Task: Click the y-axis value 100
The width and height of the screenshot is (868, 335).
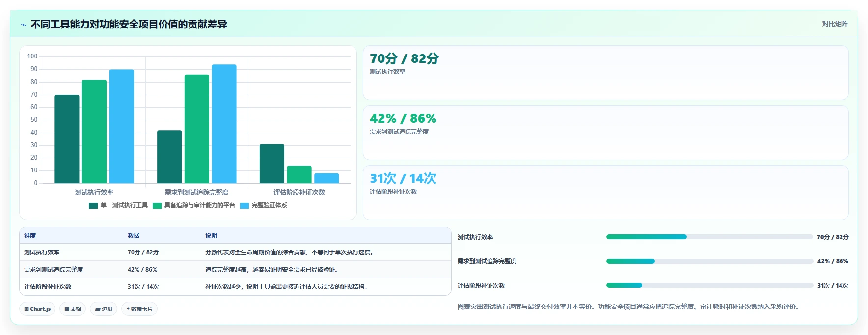Action: tap(32, 56)
